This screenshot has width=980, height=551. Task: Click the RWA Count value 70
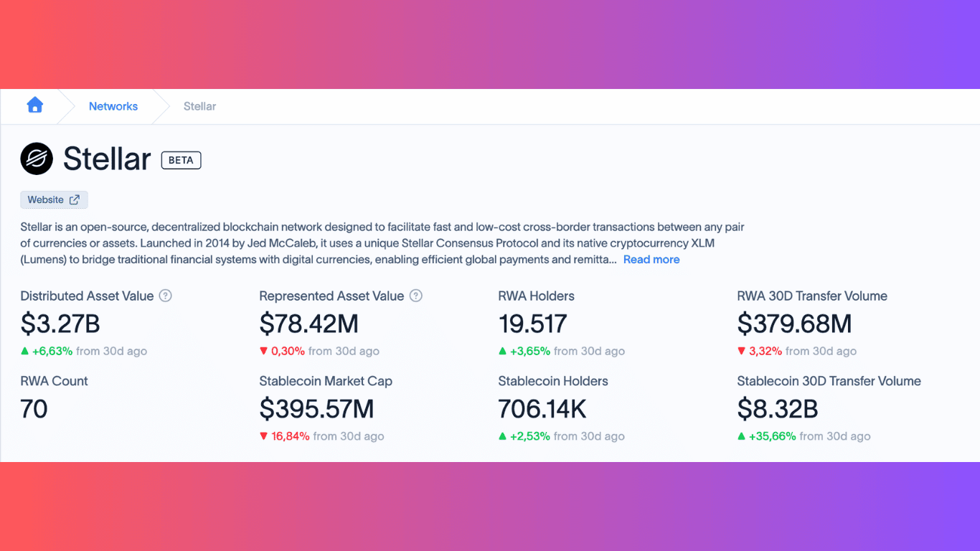click(34, 410)
